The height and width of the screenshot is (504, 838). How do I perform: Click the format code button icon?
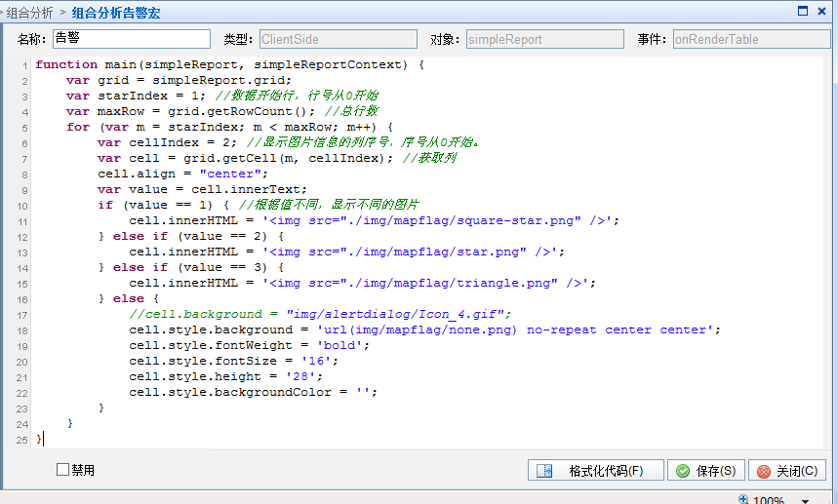coord(544,470)
